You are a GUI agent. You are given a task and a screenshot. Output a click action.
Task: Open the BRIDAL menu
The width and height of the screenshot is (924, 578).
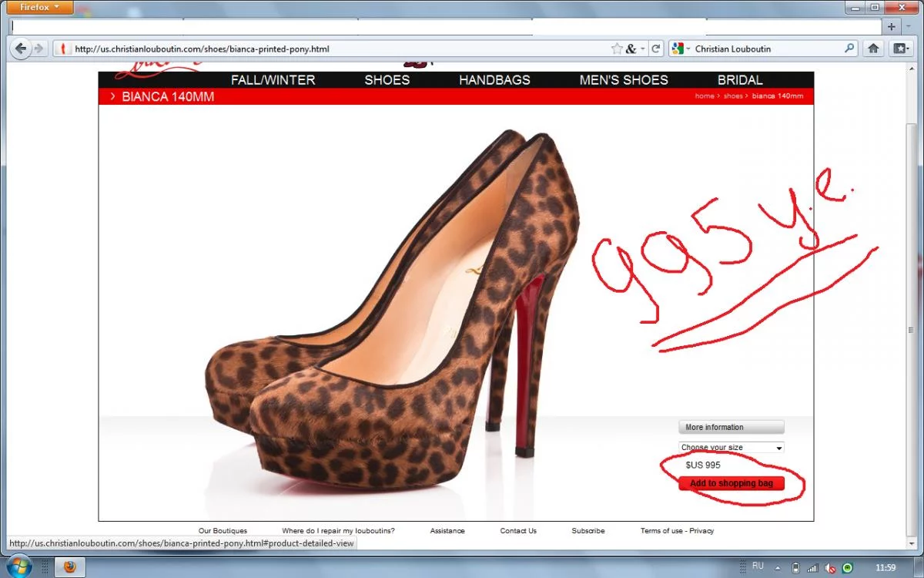(x=740, y=80)
